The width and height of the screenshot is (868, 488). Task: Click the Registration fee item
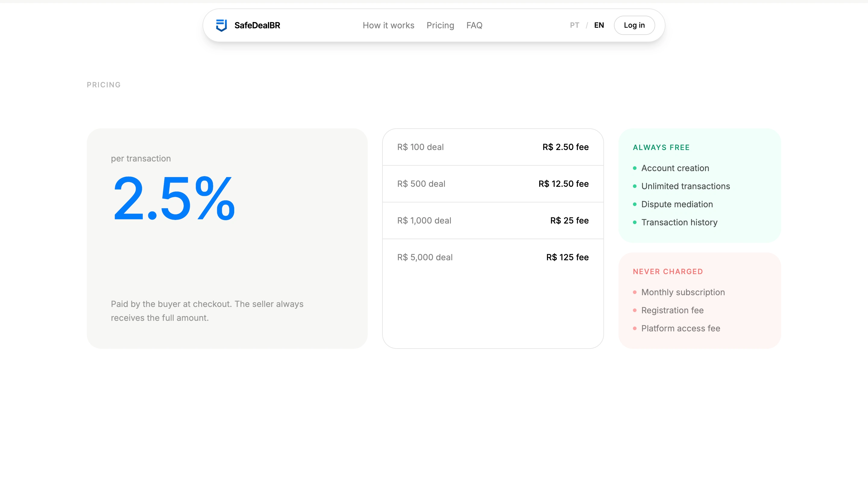[x=672, y=310]
